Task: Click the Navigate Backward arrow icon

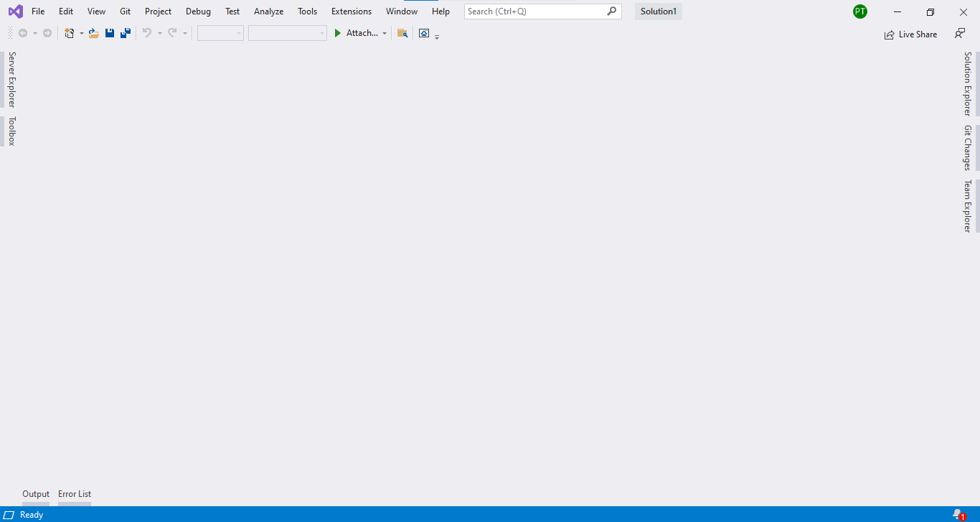Action: point(22,32)
